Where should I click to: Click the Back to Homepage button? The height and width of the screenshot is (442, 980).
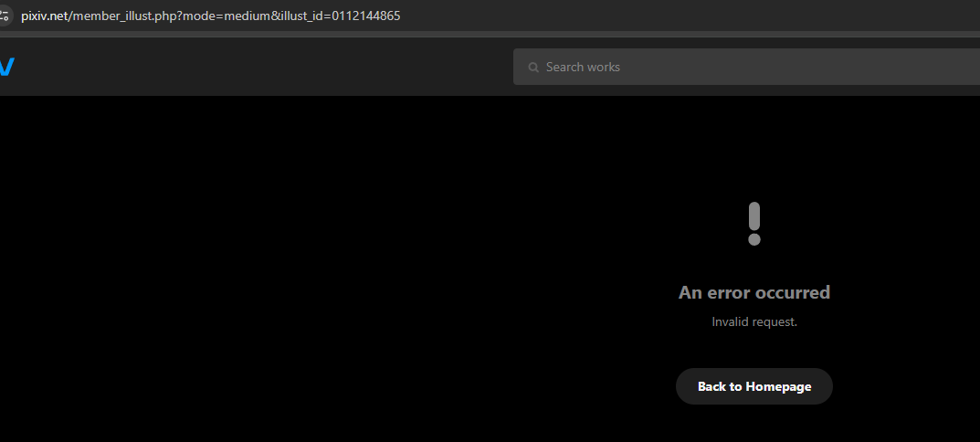(x=753, y=386)
